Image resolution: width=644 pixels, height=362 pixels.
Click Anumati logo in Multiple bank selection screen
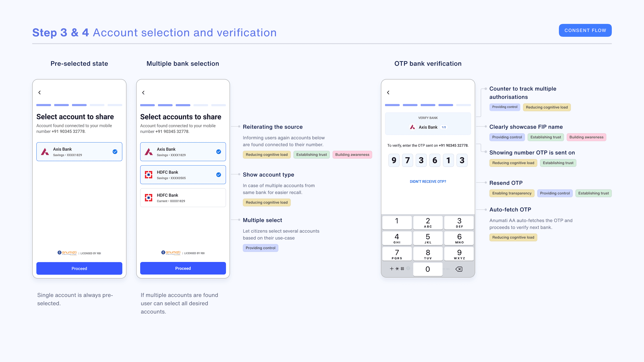171,253
